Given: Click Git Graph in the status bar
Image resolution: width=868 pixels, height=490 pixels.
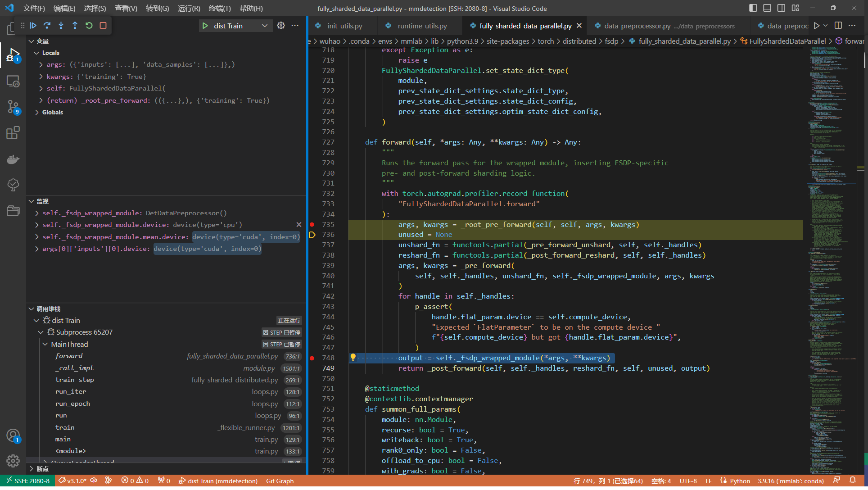Looking at the screenshot, I should coord(280,481).
